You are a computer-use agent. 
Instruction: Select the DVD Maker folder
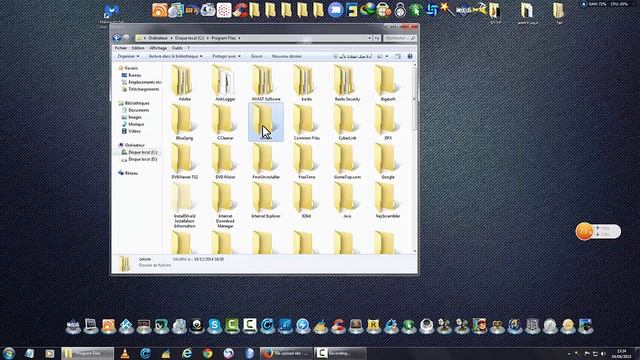click(x=225, y=161)
